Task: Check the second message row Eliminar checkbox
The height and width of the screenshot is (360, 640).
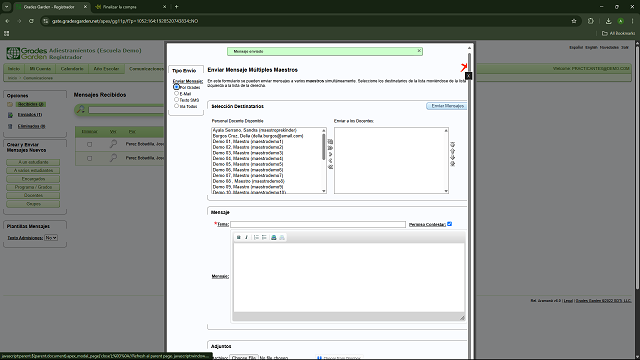Action: (89, 158)
